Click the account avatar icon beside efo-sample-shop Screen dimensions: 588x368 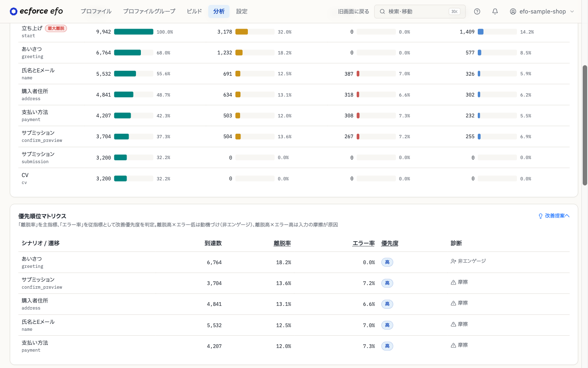coord(513,11)
